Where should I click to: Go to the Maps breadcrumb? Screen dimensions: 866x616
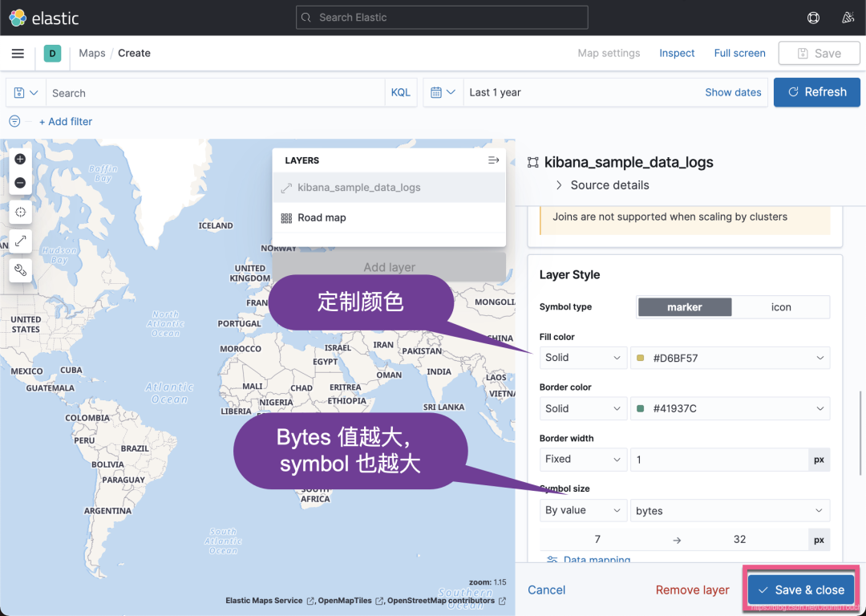91,53
